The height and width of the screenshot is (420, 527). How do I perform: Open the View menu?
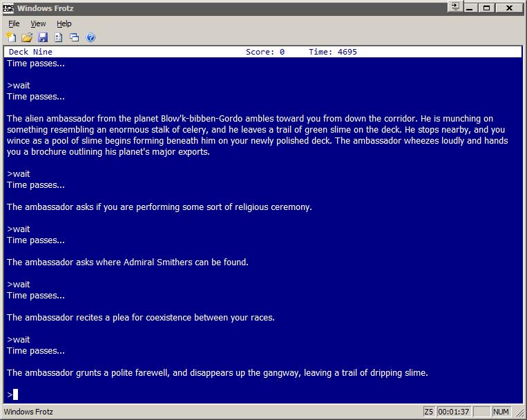pyautogui.click(x=38, y=23)
